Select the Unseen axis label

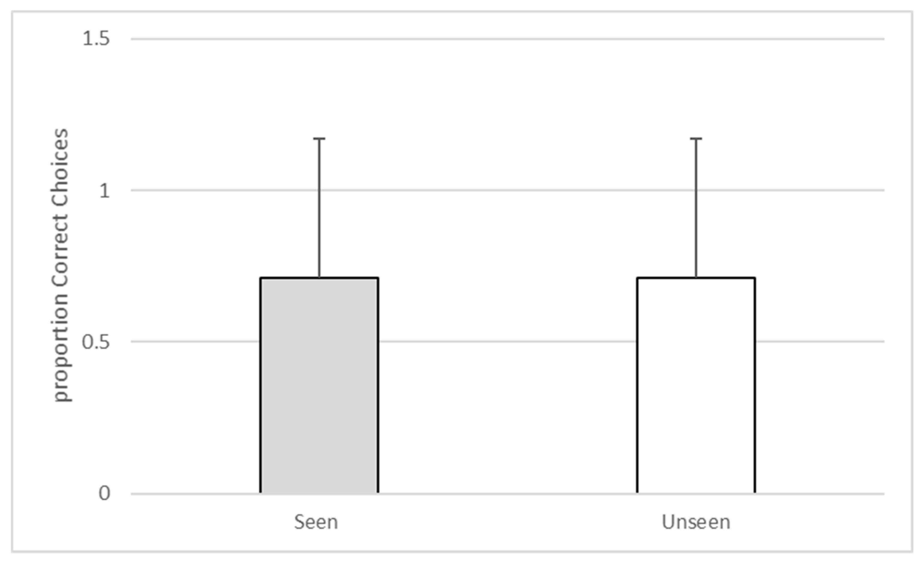pos(696,522)
